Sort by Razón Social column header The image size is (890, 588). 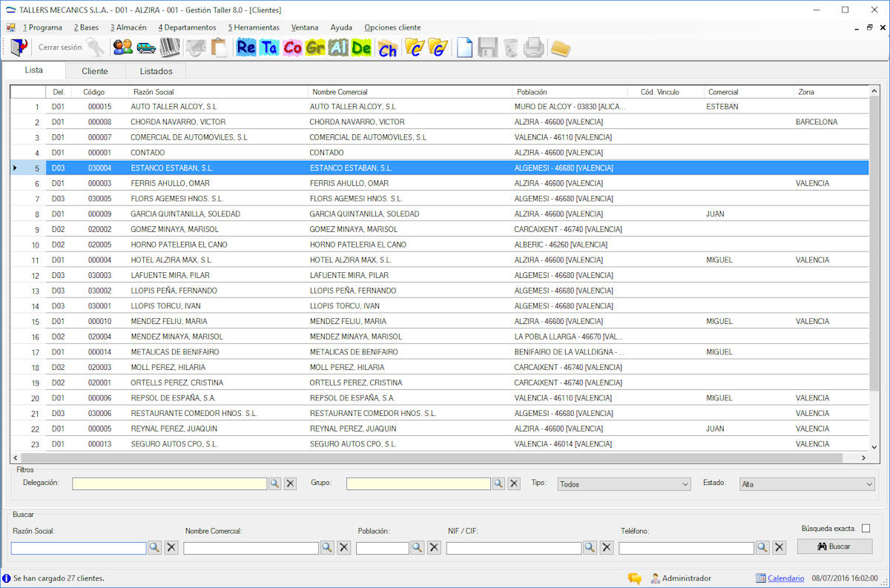217,92
